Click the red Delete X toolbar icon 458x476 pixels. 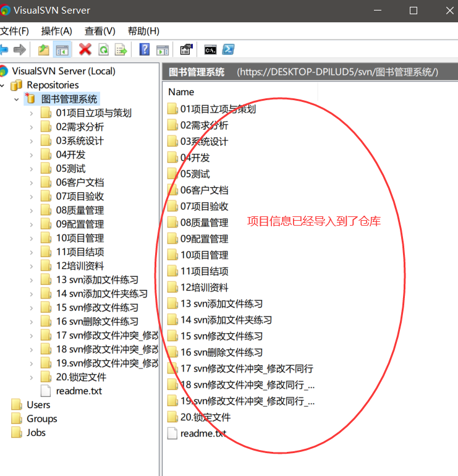point(85,49)
